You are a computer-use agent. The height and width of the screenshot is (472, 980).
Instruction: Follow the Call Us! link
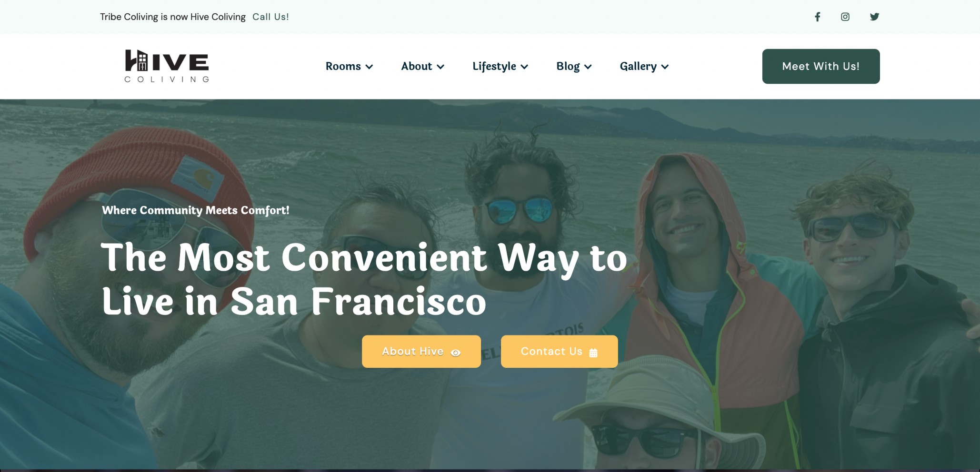point(270,17)
